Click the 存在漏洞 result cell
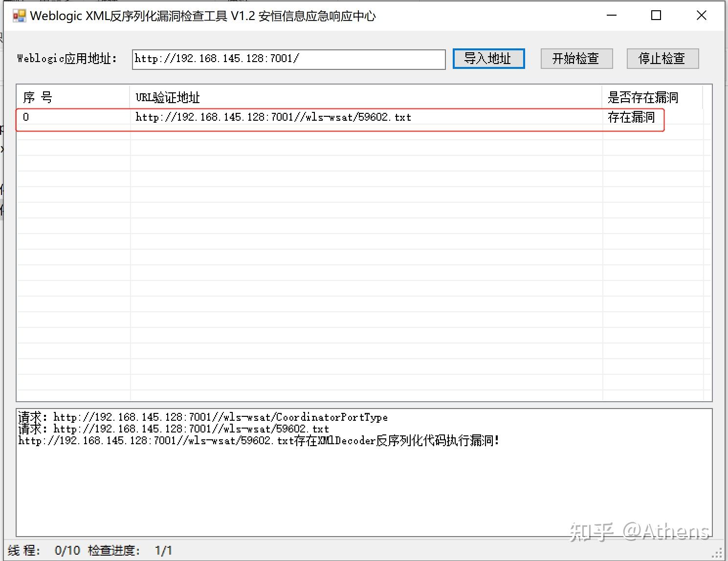 point(631,117)
